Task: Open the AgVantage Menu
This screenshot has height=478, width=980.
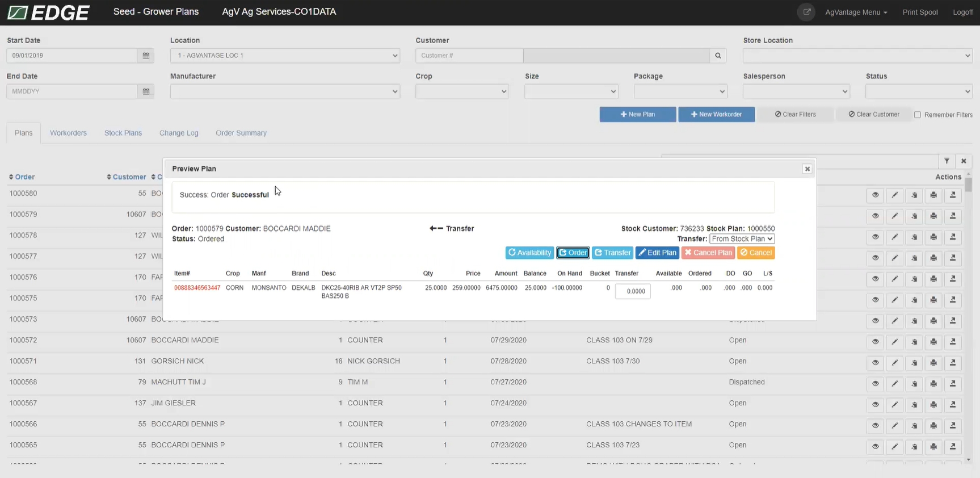Action: (x=856, y=12)
